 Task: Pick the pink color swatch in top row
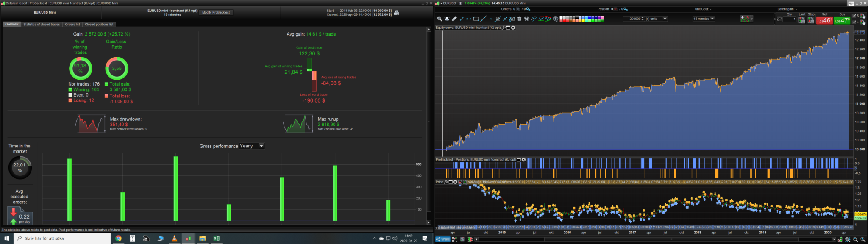point(602,17)
